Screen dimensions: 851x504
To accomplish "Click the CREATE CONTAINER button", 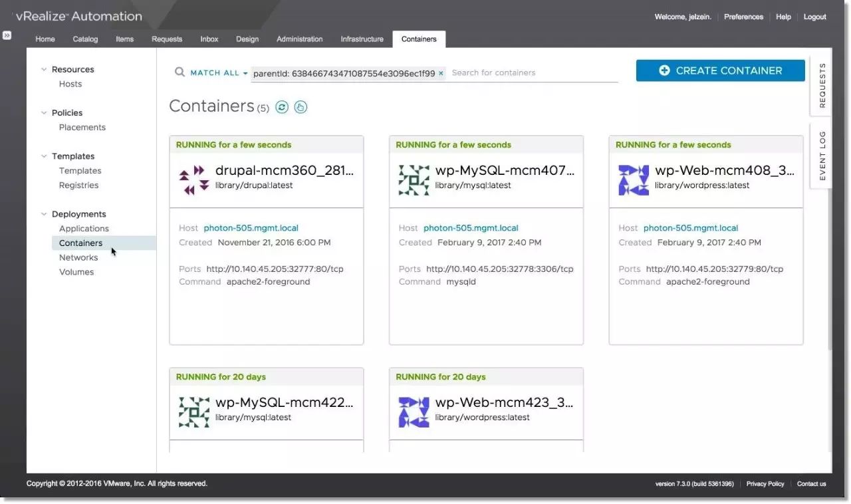I will point(720,70).
